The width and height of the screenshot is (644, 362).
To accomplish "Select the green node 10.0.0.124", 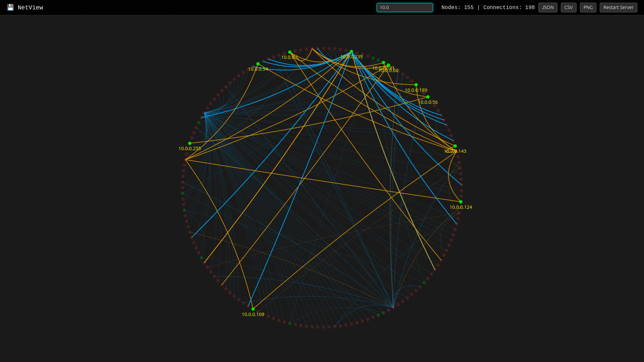I will (x=461, y=202).
